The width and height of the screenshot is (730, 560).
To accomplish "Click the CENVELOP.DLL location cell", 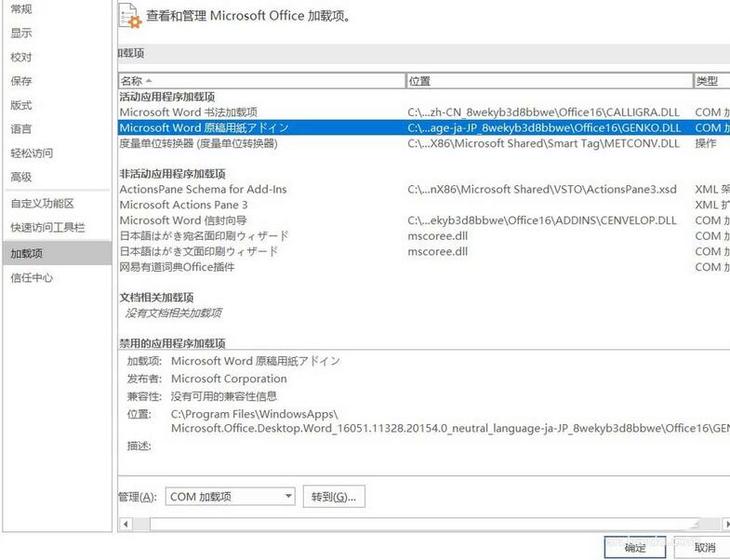I will (542, 220).
